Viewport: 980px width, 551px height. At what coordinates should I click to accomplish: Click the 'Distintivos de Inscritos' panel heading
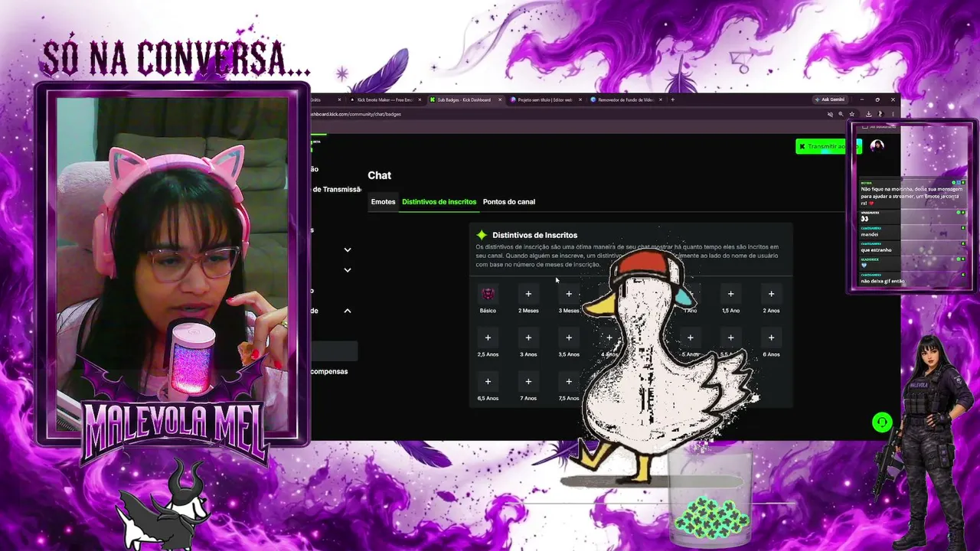click(x=534, y=235)
